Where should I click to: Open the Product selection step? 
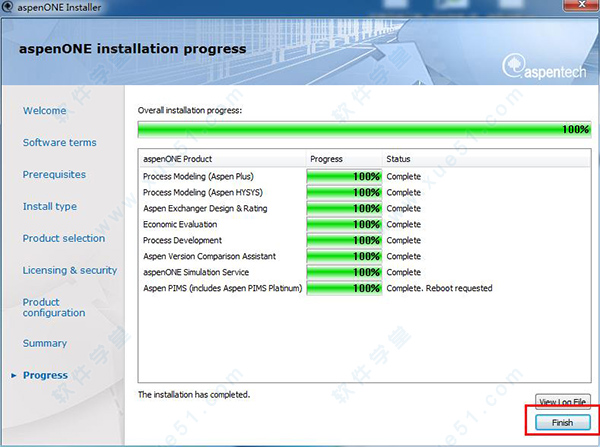pyautogui.click(x=64, y=238)
